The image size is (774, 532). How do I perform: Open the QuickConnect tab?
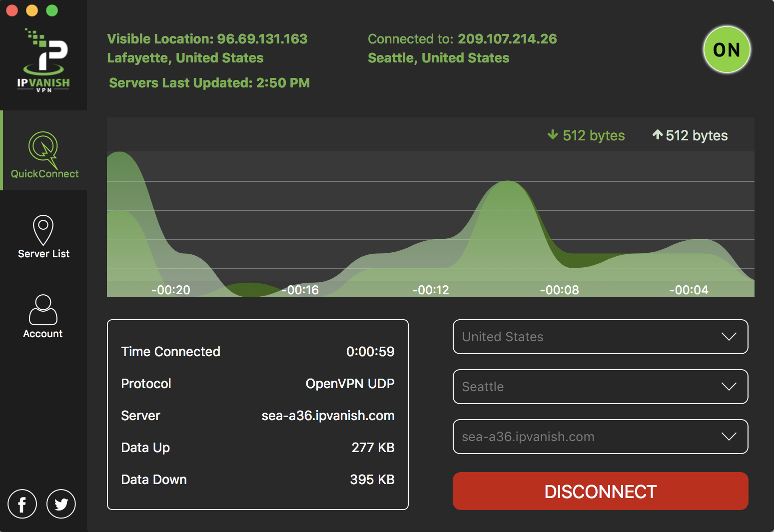pos(44,150)
